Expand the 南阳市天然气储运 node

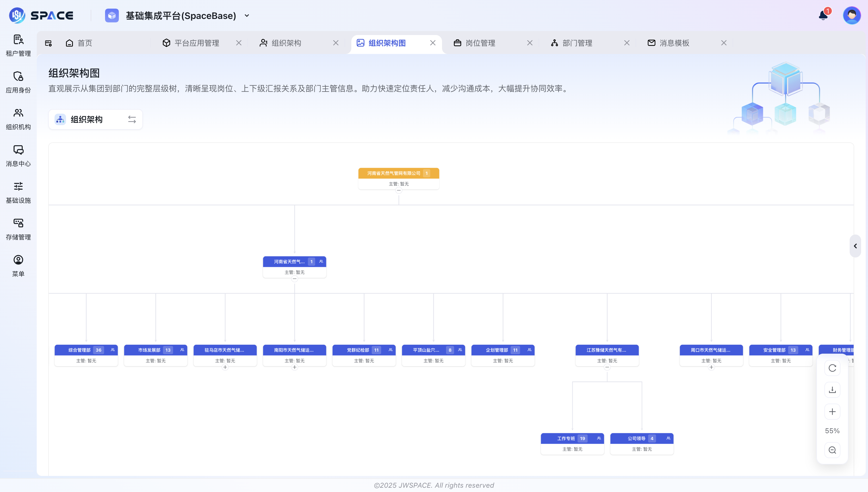tap(294, 367)
